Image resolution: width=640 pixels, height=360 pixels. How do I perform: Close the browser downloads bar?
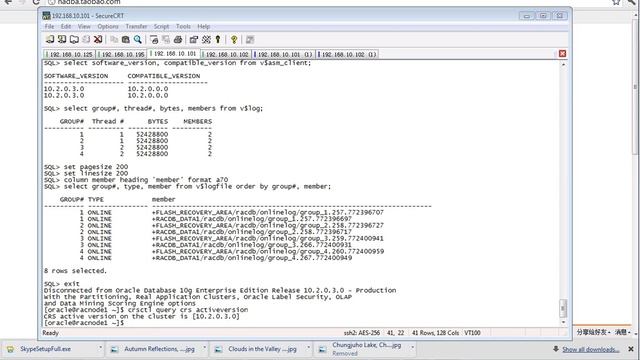[x=631, y=349]
